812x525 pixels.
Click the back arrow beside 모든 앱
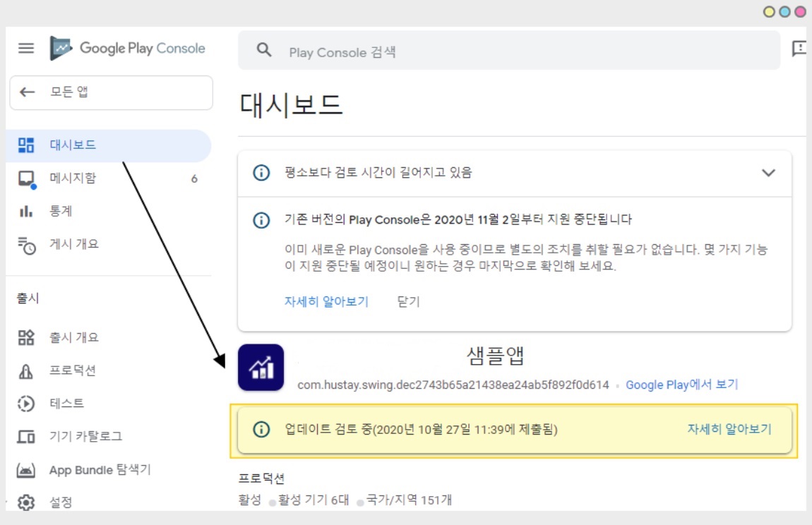(27, 92)
